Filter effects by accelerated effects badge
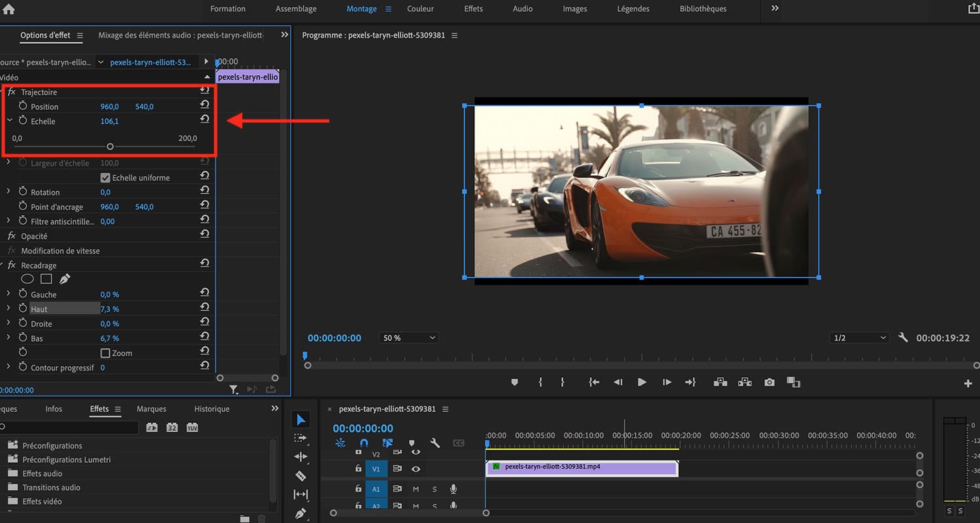Viewport: 980px width, 523px height. 152,428
